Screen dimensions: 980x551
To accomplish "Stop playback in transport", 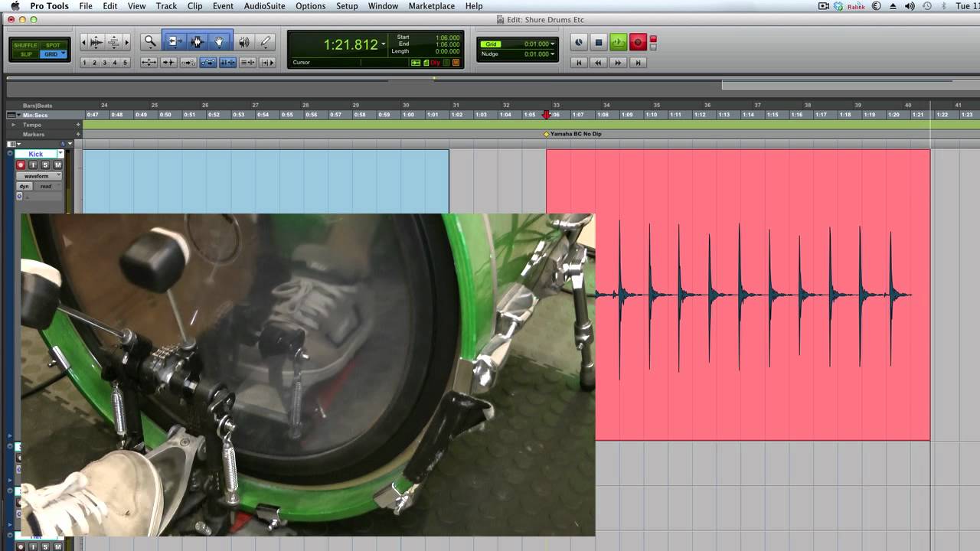I will click(x=599, y=42).
